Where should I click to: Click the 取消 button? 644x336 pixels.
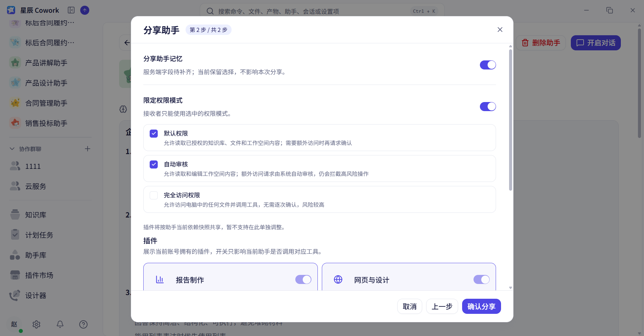409,306
